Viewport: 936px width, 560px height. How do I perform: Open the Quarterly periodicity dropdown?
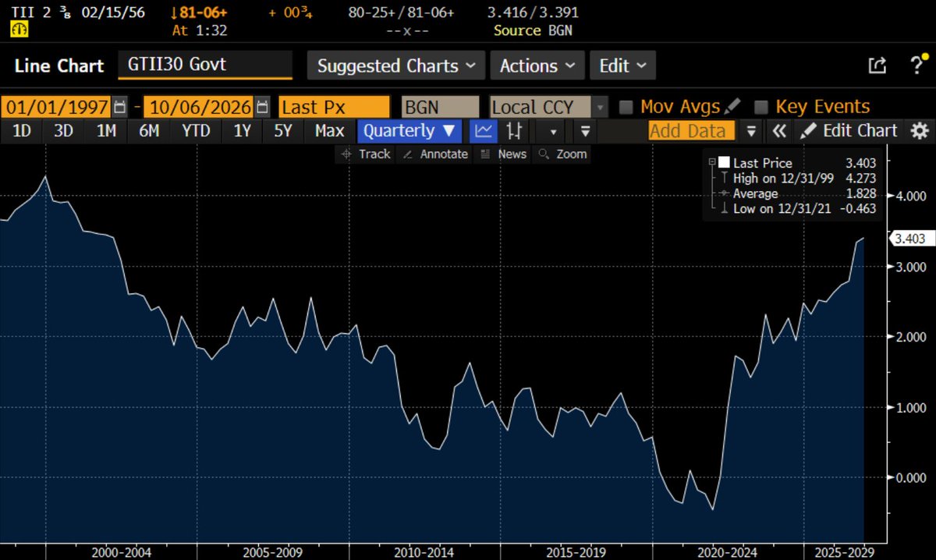click(409, 131)
